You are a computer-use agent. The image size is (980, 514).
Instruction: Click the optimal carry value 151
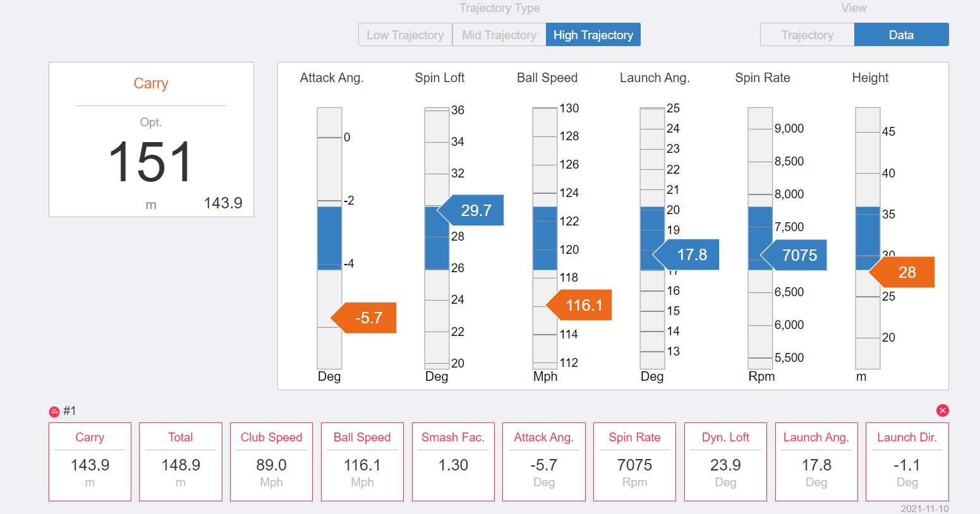(x=150, y=162)
